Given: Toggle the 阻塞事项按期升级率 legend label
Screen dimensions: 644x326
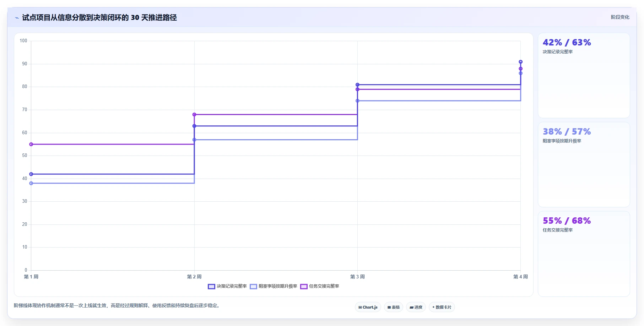Looking at the screenshot, I should pyautogui.click(x=278, y=286).
